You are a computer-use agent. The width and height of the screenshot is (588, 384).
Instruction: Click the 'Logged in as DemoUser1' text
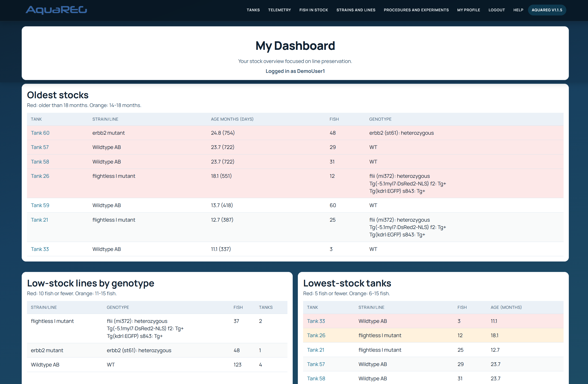(295, 71)
